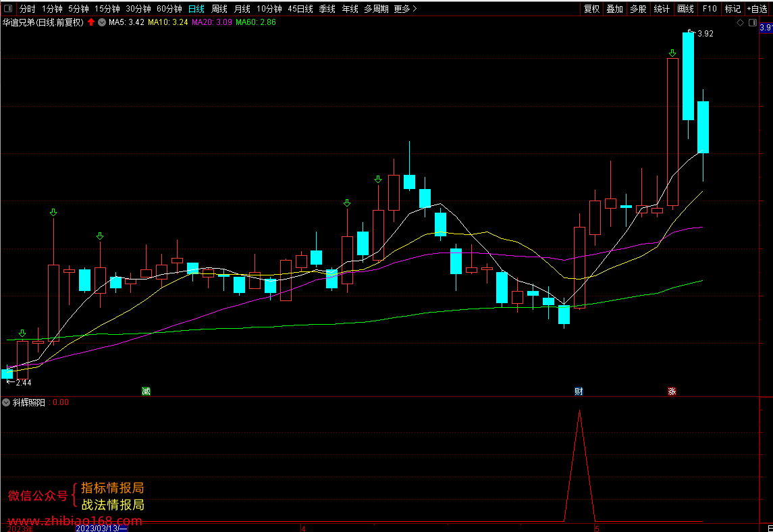The width and height of the screenshot is (773, 532).
Task: Switch to the 15分钟 period
Action: point(107,9)
